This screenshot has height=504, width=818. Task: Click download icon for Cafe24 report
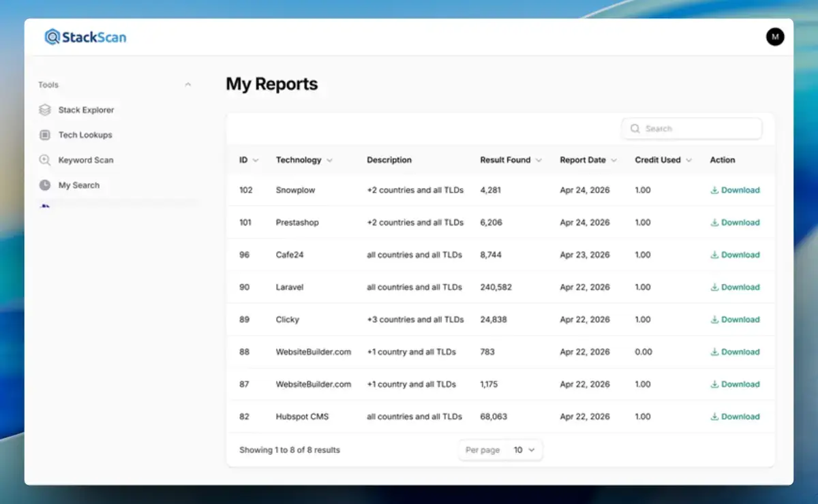click(x=714, y=255)
